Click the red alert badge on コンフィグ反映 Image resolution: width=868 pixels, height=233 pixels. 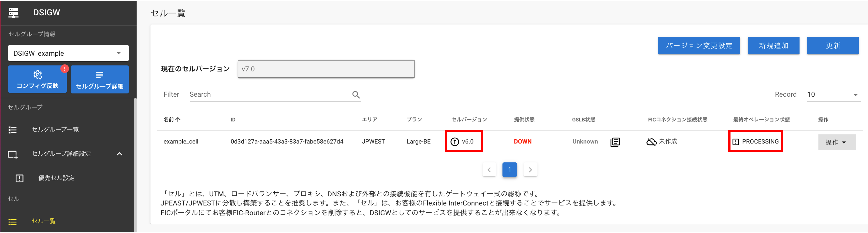click(x=65, y=69)
